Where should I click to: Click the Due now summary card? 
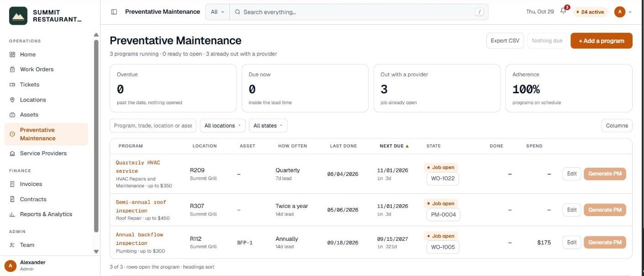point(305,88)
